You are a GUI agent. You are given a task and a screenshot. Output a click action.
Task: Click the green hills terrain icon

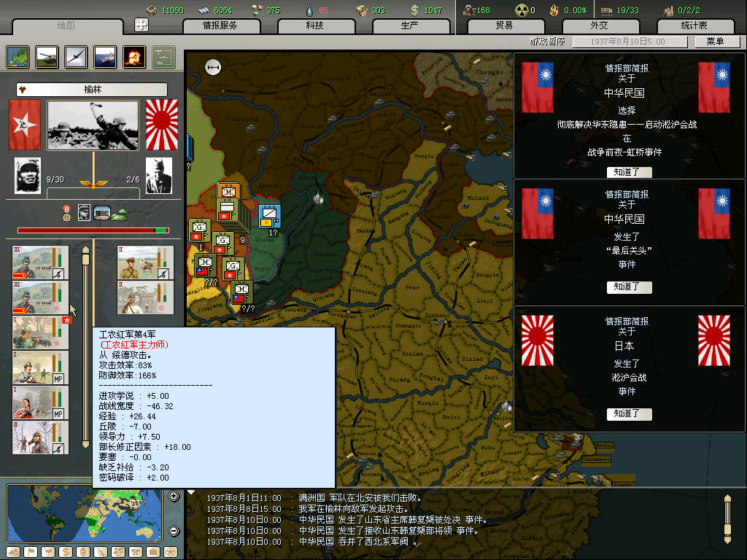pos(120,214)
